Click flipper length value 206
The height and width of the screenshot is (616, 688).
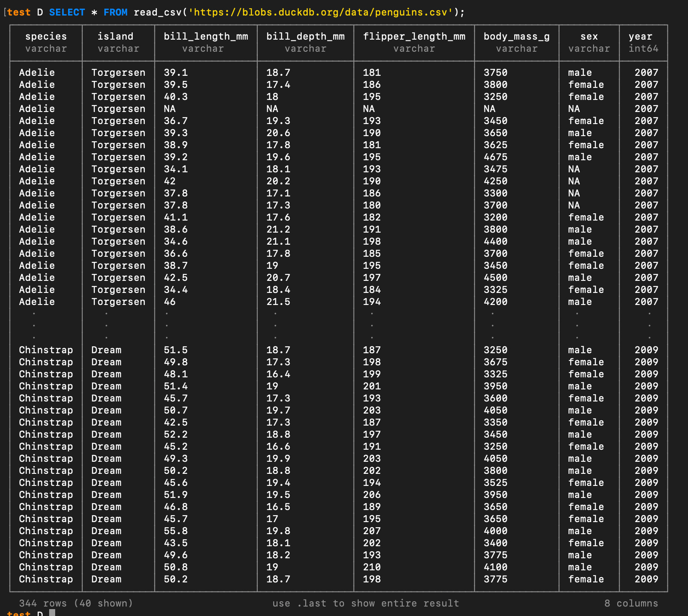click(372, 495)
